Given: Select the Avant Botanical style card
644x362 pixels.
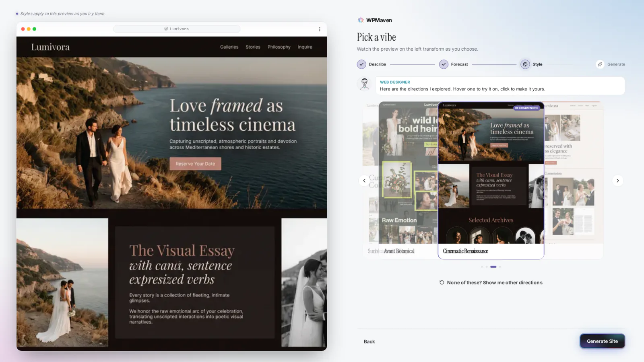Looking at the screenshot, I should point(408,181).
